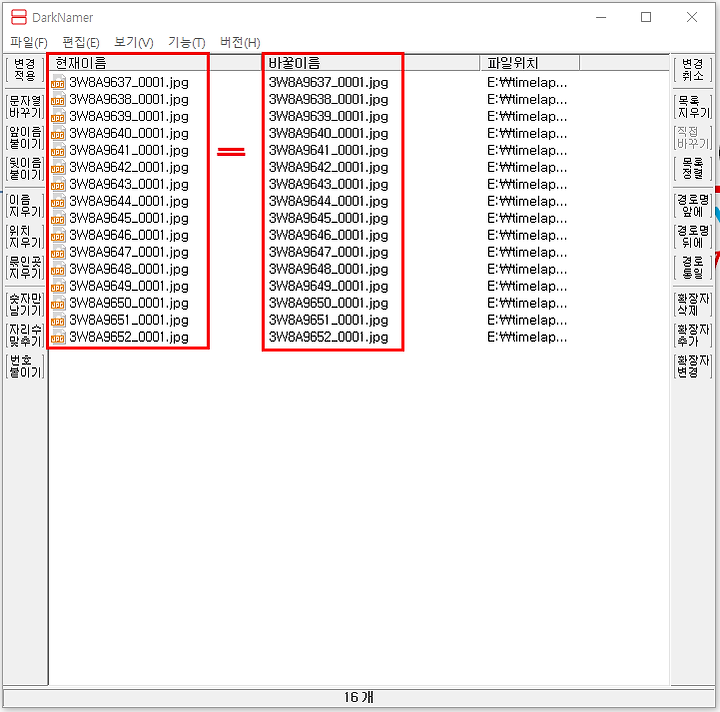The image size is (720, 712).
Task: Click the 확장자 삭제 button
Action: point(692,304)
